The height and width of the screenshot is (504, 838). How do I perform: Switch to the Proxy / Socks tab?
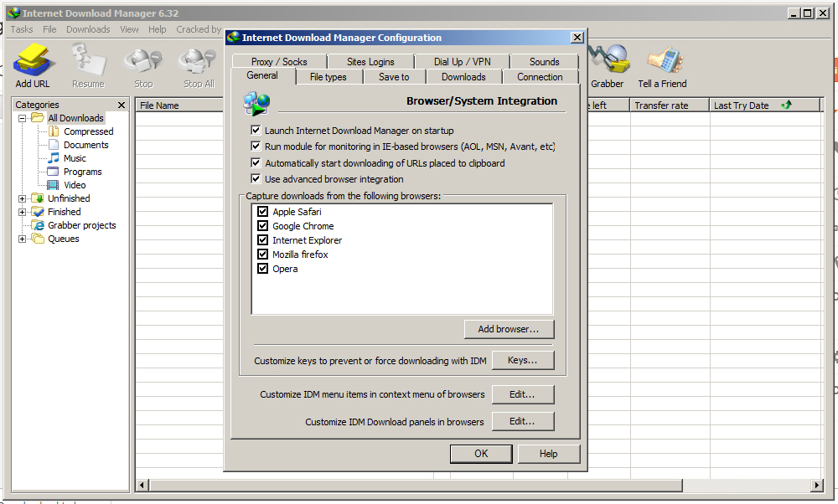click(x=279, y=61)
